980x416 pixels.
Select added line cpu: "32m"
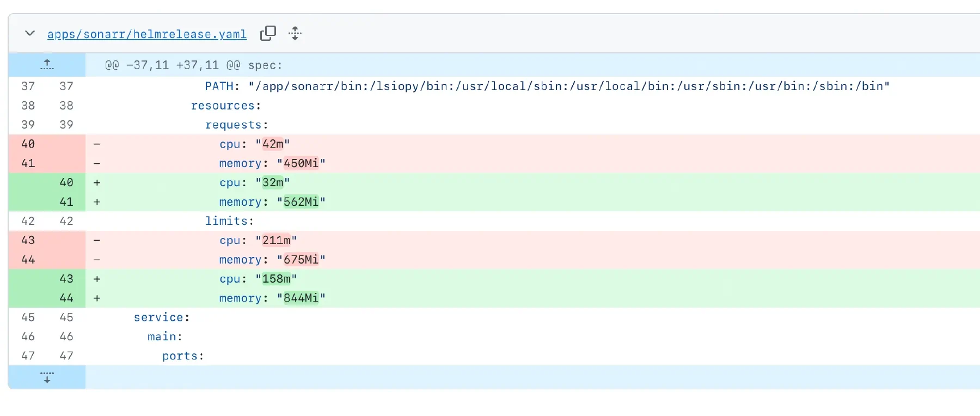coord(255,182)
